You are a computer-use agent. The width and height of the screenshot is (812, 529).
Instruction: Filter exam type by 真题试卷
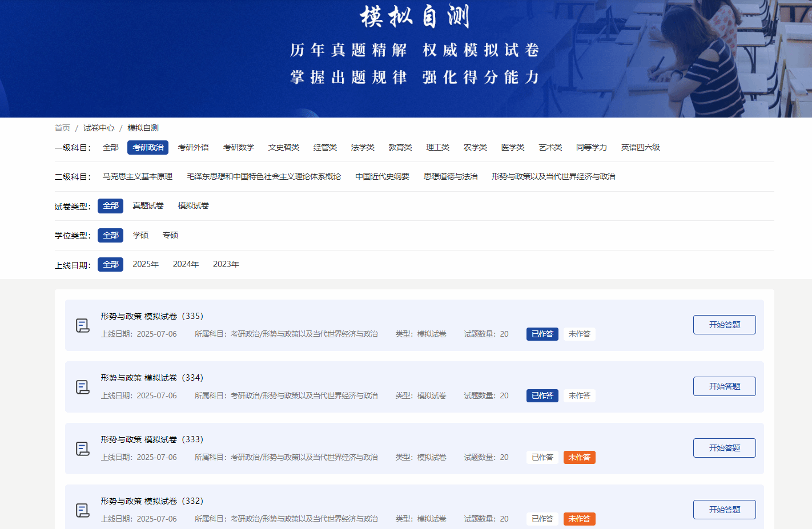click(x=148, y=205)
